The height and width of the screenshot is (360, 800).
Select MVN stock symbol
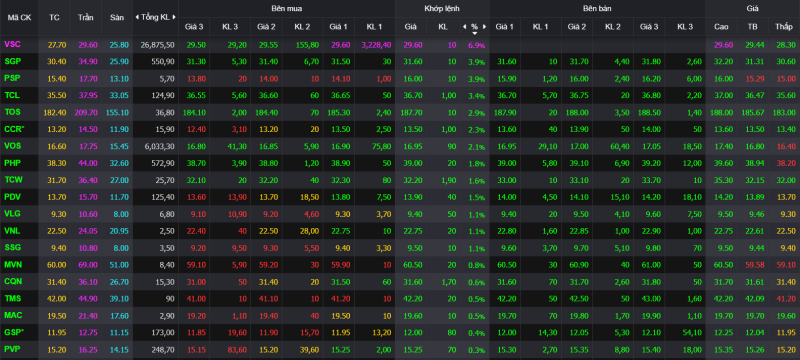click(12, 264)
